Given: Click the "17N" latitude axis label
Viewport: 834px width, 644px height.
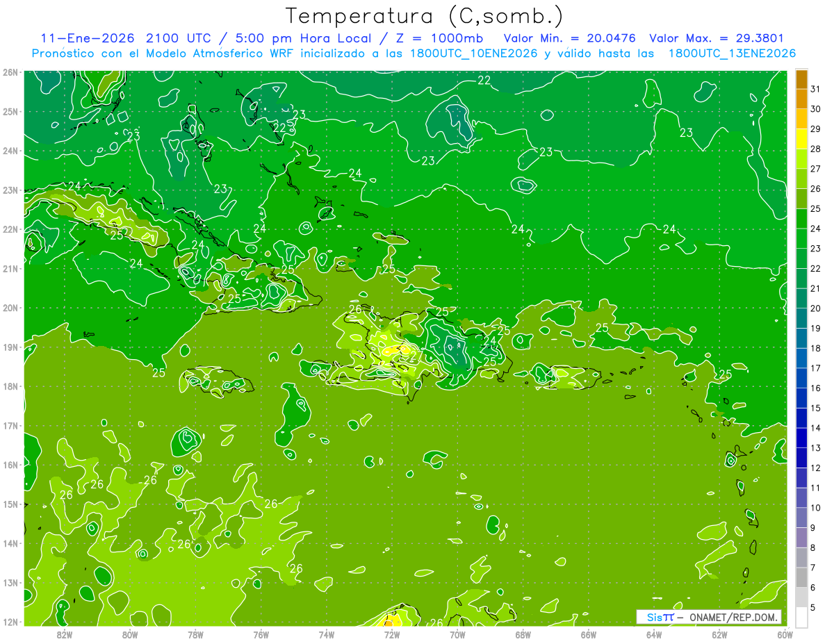Looking at the screenshot, I should coord(10,425).
